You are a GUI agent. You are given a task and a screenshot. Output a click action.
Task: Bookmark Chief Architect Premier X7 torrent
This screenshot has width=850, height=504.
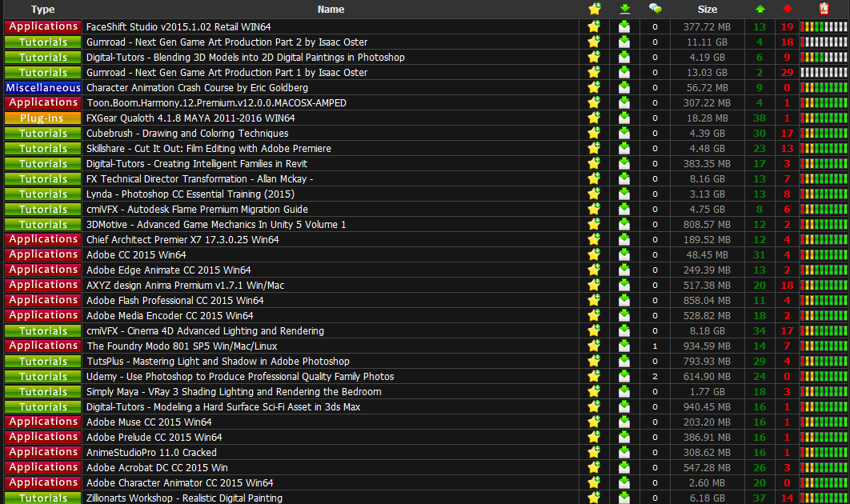pyautogui.click(x=594, y=238)
